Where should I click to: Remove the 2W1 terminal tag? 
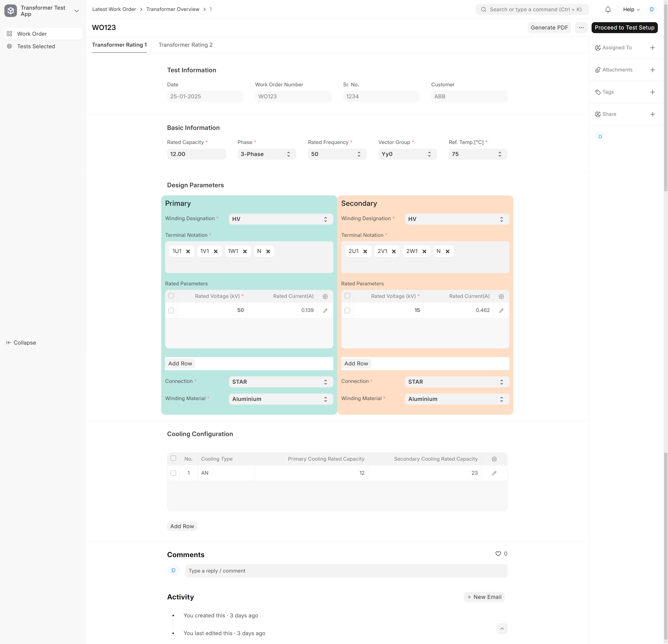(424, 251)
